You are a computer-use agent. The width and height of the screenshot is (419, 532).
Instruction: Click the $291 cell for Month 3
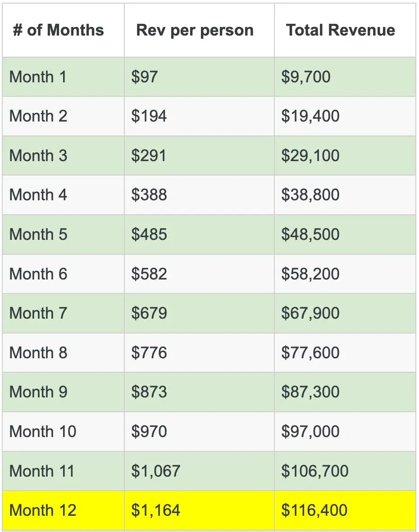pyautogui.click(x=199, y=155)
